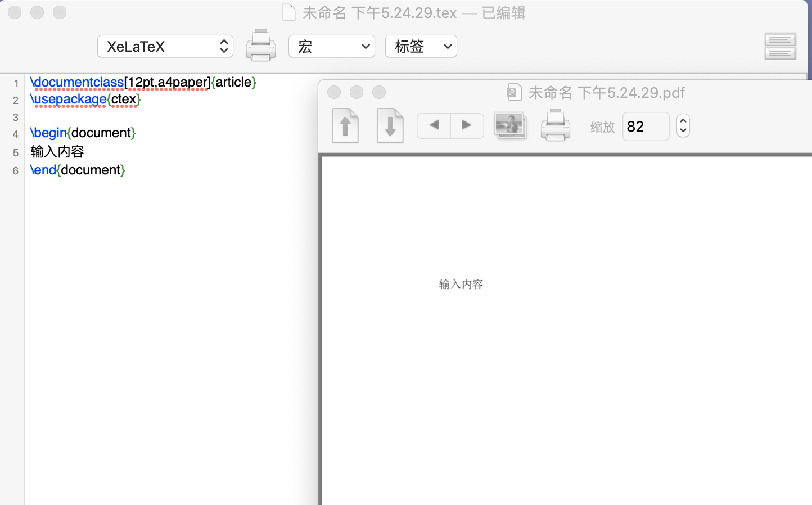The width and height of the screenshot is (812, 505).
Task: Click the Typeset printer icon in the editor toolbar
Action: click(x=261, y=46)
